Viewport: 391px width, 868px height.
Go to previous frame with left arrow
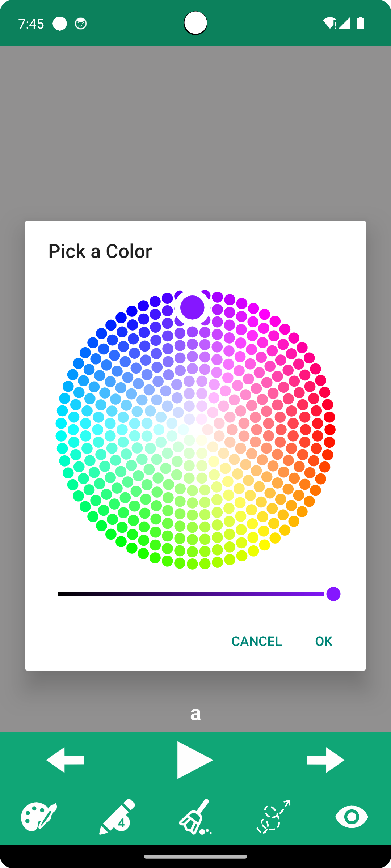click(x=65, y=760)
